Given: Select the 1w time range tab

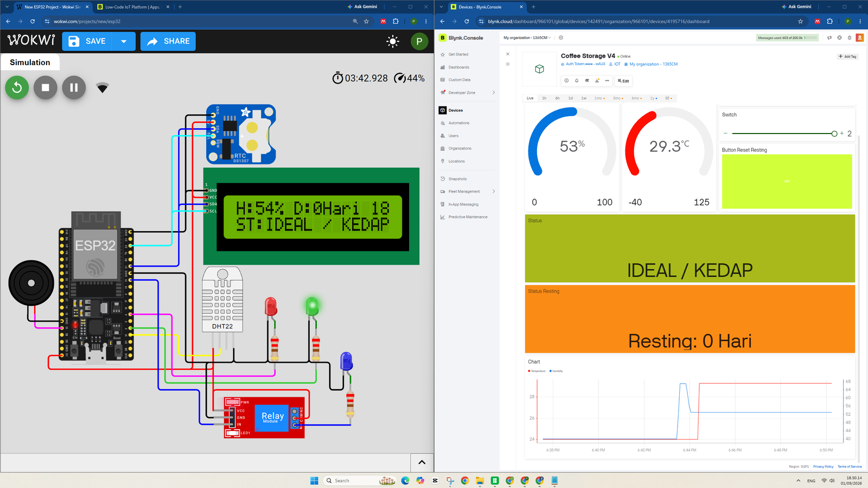Looking at the screenshot, I should click(584, 98).
